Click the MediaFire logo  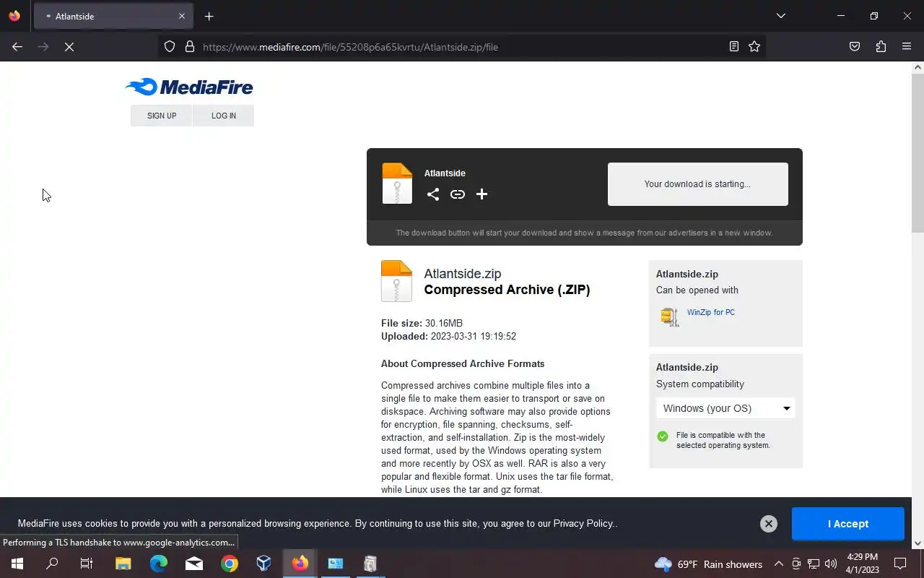189,87
